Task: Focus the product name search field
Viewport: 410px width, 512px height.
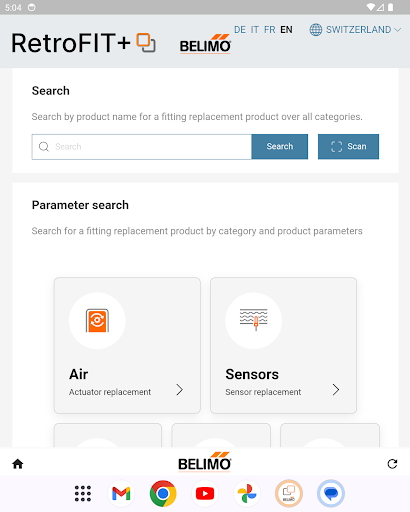Action: click(142, 147)
